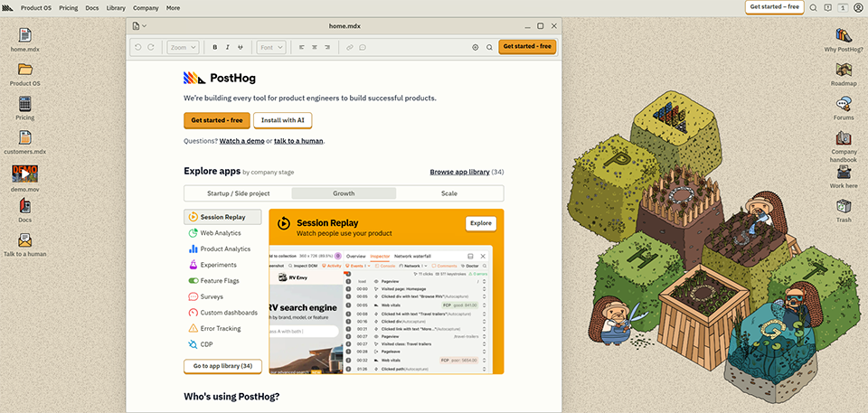
Task: Open the Zoom dropdown in the toolbar
Action: (183, 48)
